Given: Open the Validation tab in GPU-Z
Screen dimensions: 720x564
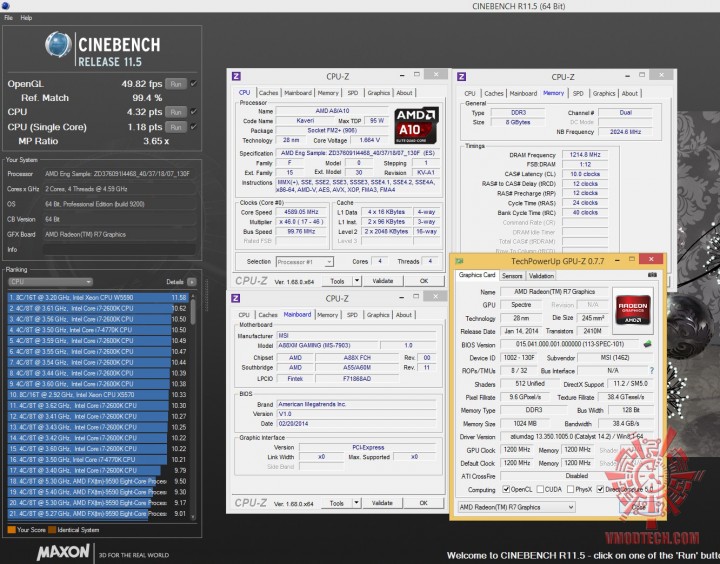Looking at the screenshot, I should [x=541, y=276].
